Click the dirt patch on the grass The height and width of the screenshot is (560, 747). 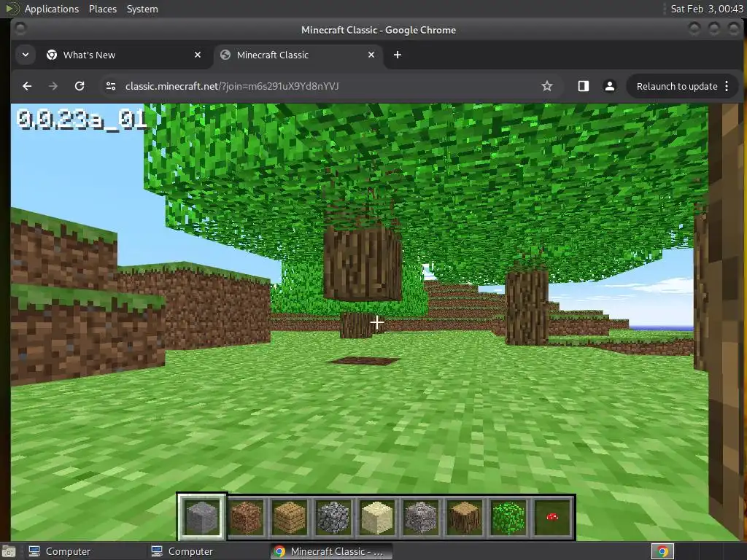pos(365,361)
